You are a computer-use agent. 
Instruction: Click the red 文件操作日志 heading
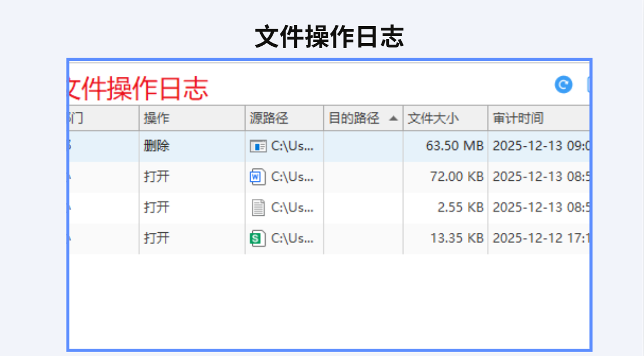138,89
